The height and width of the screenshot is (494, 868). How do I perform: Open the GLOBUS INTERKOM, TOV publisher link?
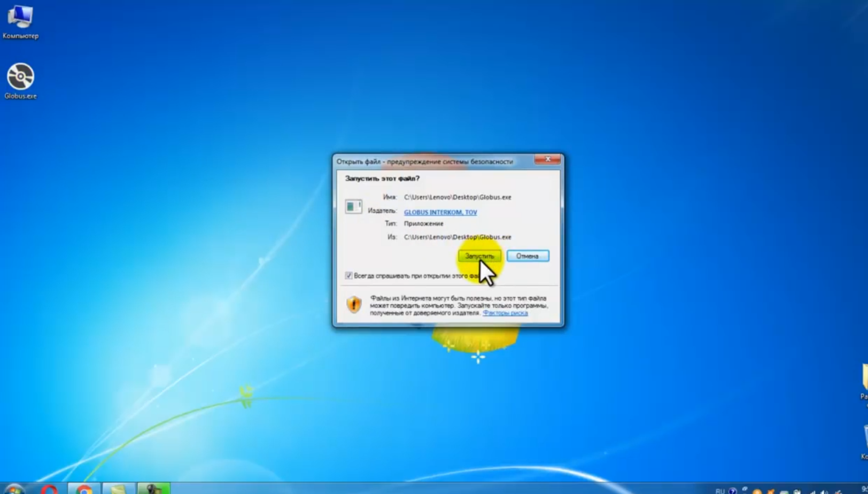click(440, 212)
